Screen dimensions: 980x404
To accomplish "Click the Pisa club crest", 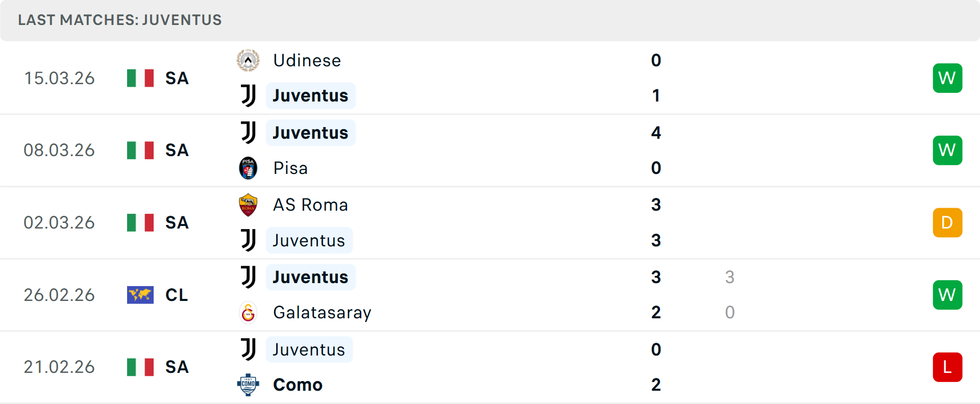I will tap(248, 168).
